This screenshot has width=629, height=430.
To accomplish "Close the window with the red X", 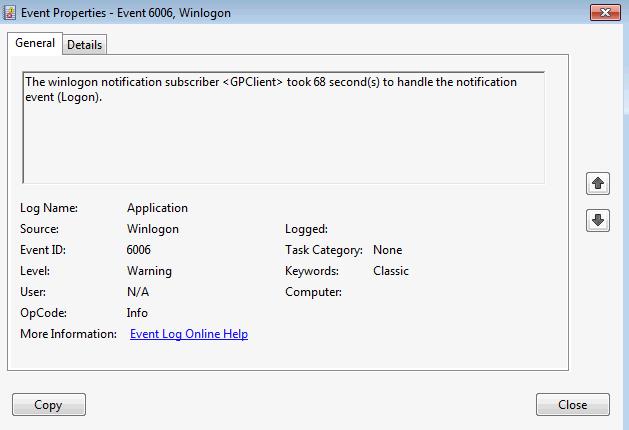I will (x=601, y=11).
